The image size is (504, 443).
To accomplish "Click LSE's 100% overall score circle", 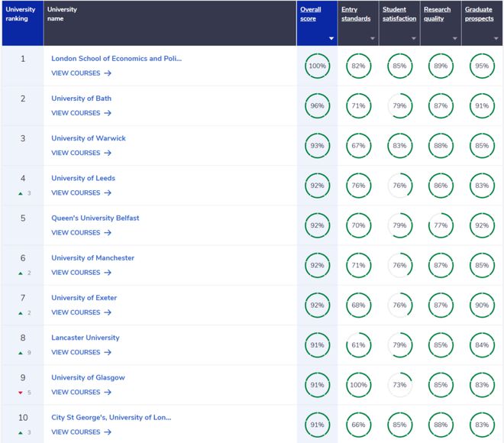I will tap(317, 66).
